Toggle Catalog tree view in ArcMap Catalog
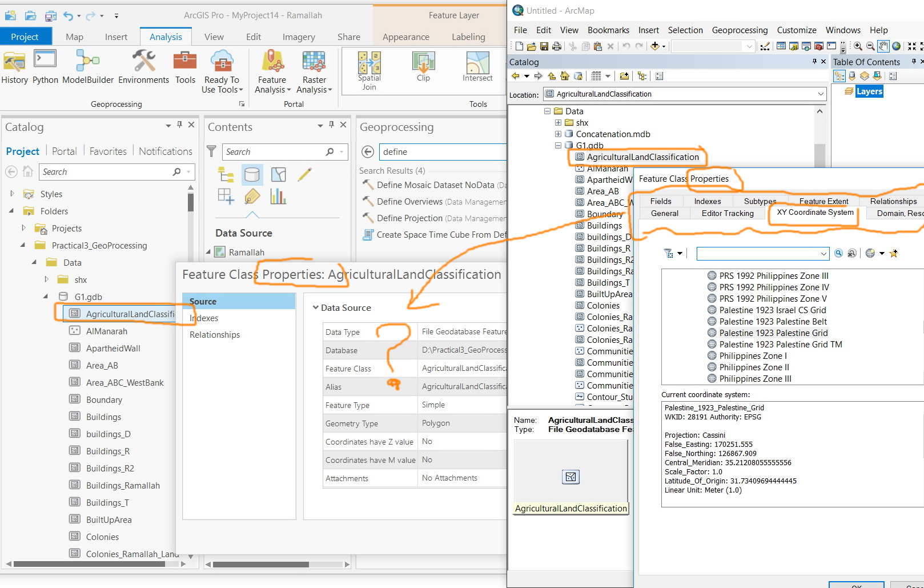This screenshot has height=588, width=924. point(642,76)
